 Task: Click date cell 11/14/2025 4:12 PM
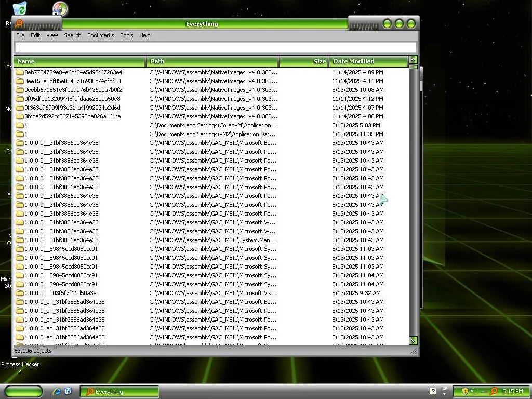(357, 99)
